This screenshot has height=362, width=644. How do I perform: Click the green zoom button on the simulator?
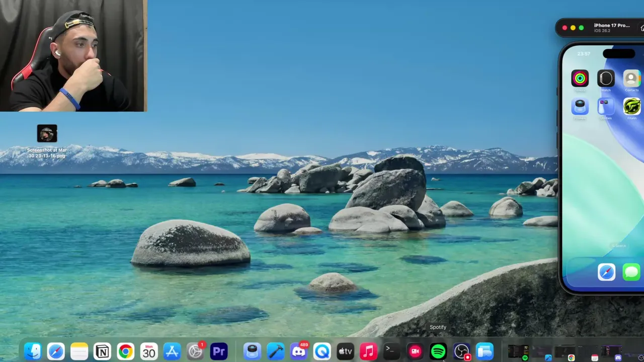point(581,28)
